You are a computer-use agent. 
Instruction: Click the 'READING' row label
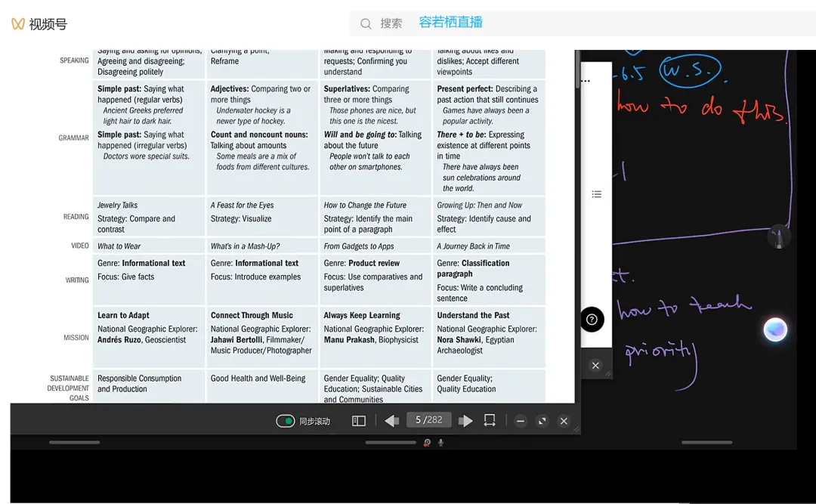pos(76,217)
